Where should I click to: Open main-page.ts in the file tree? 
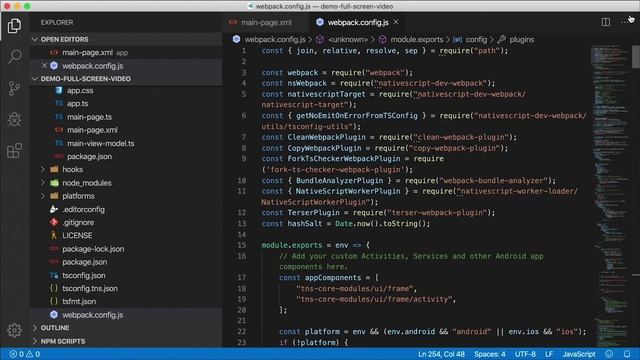pos(89,117)
